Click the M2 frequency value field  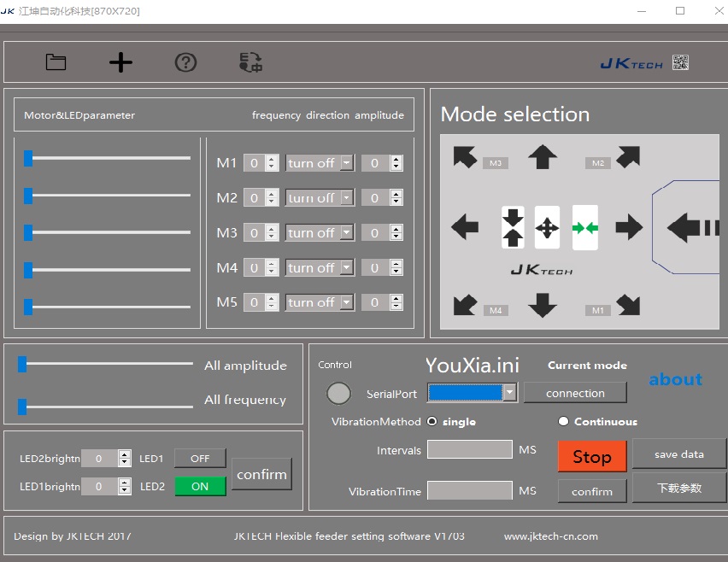255,197
